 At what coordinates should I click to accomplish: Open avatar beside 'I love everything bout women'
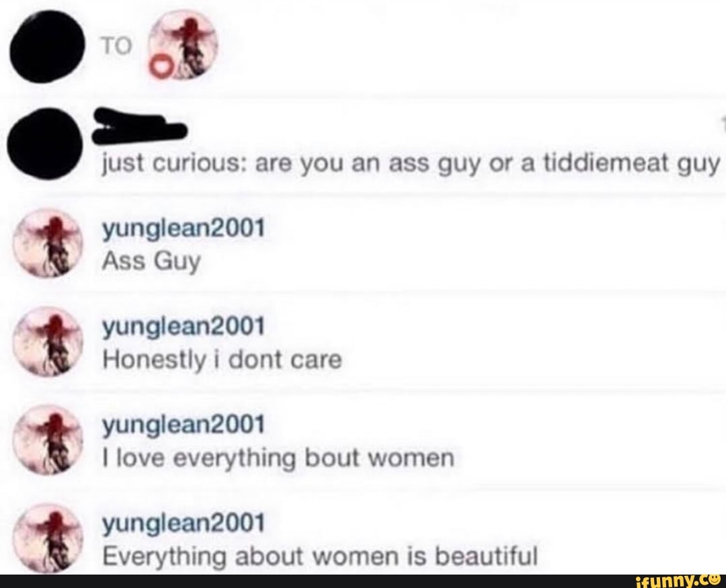coord(48,439)
